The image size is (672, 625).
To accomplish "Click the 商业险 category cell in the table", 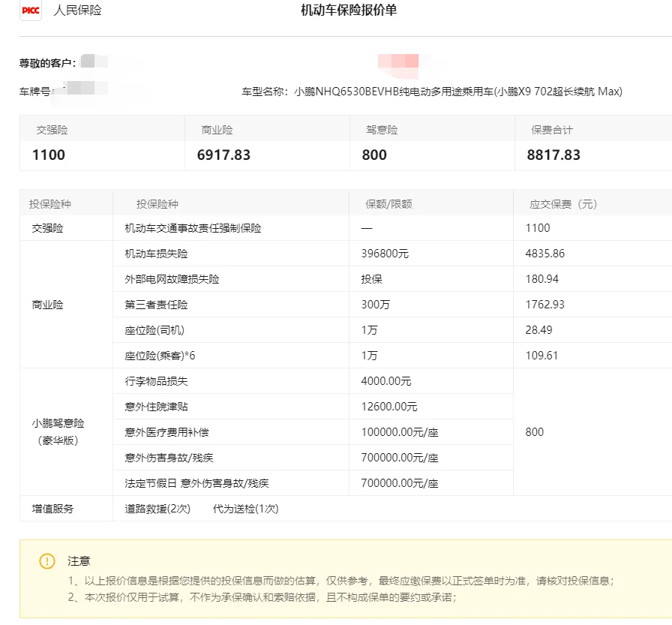I will 47,305.
